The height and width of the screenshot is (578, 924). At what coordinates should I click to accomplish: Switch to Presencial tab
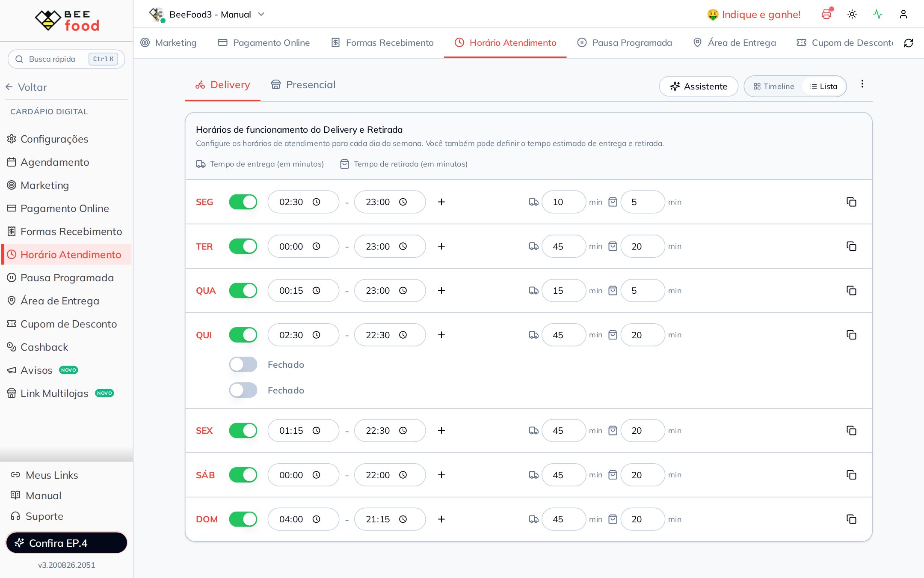coord(303,85)
